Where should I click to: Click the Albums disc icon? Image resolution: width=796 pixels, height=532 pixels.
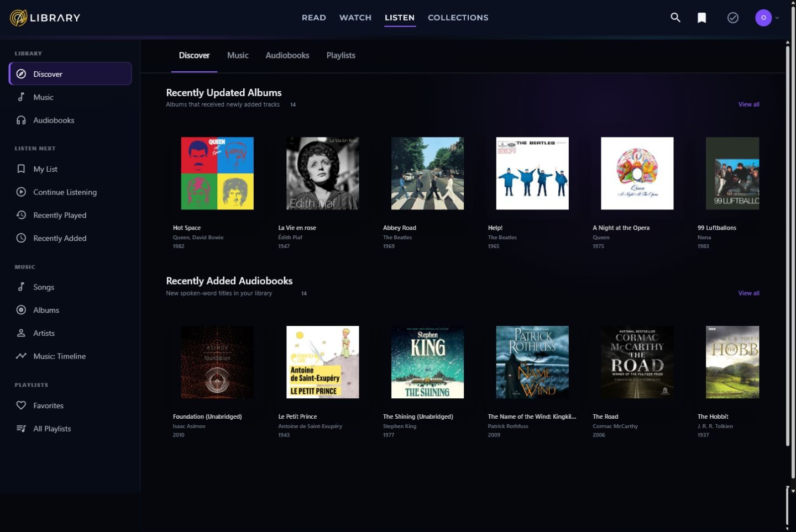point(21,310)
